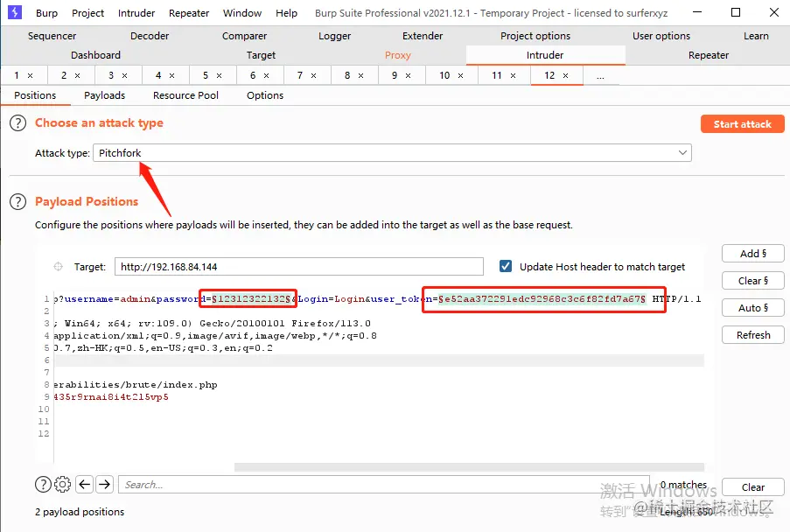
Task: Switch to the Sequencer tab
Action: click(52, 36)
